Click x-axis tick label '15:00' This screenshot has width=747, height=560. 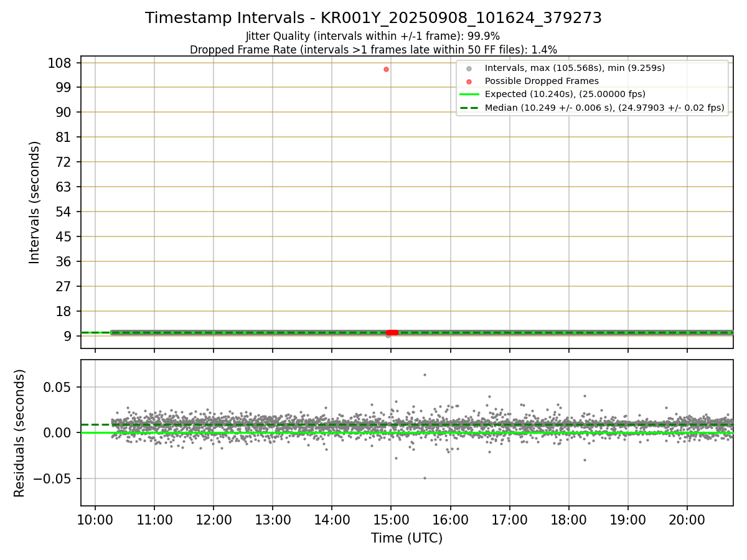coord(391,520)
